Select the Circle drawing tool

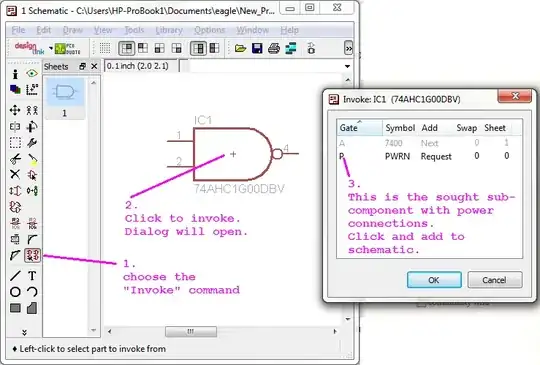(x=15, y=292)
